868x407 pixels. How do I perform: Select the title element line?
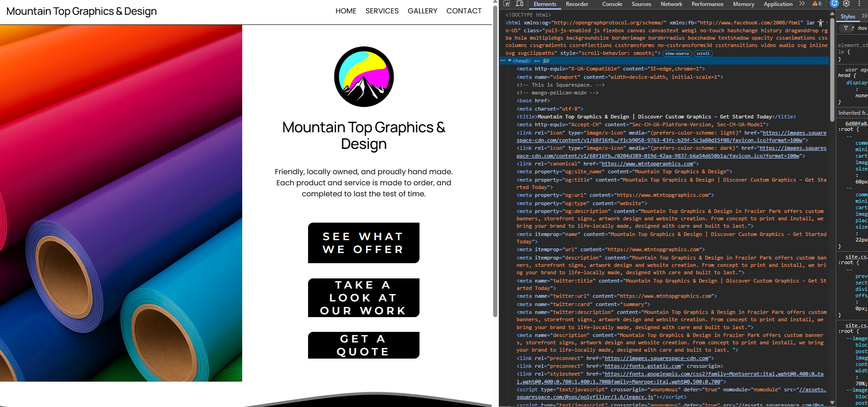pos(656,117)
